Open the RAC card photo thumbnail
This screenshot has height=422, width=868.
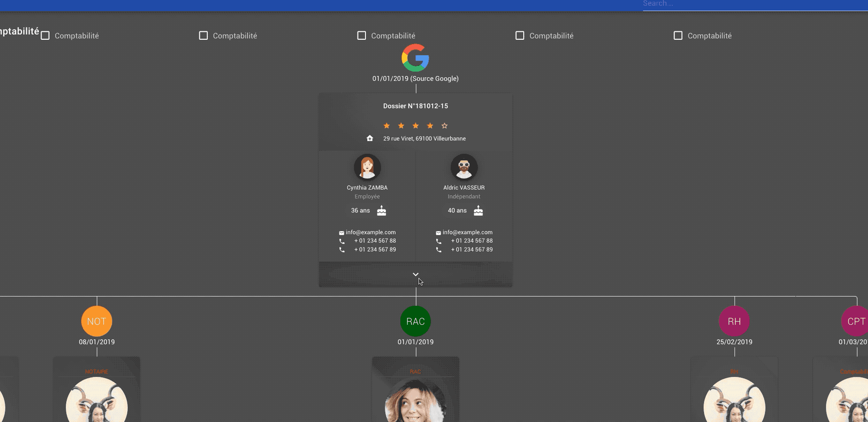(x=415, y=400)
